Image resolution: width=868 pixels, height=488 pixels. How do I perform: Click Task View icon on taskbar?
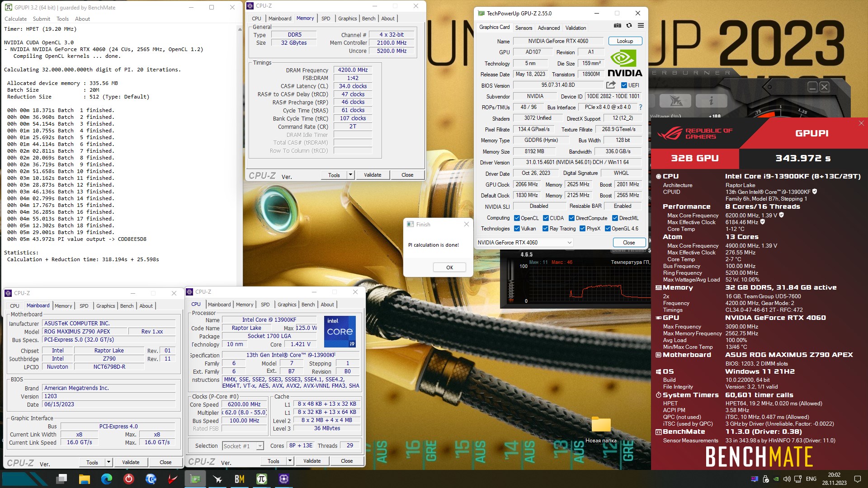(62, 479)
